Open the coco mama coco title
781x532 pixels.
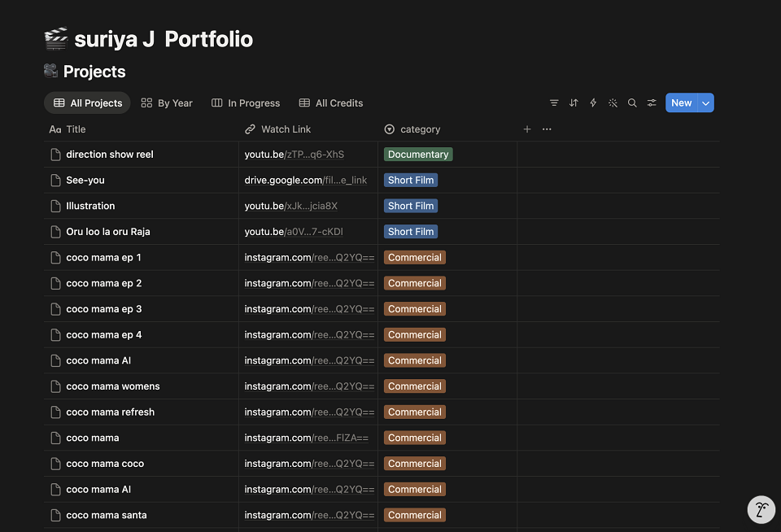coord(105,464)
